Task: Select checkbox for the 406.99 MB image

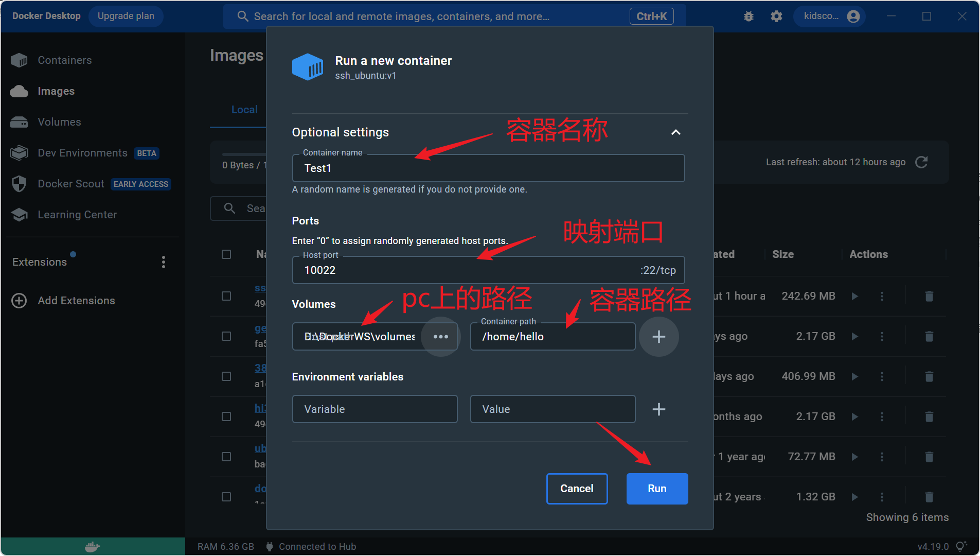Action: point(226,376)
